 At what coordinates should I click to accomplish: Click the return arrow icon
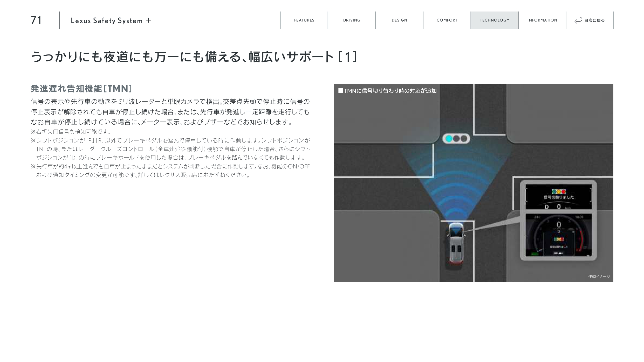[578, 20]
